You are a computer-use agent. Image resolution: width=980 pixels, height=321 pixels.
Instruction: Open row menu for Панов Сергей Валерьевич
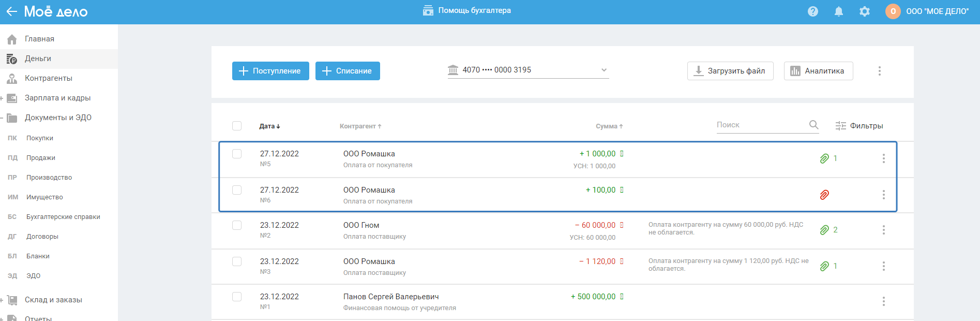coord(883,301)
